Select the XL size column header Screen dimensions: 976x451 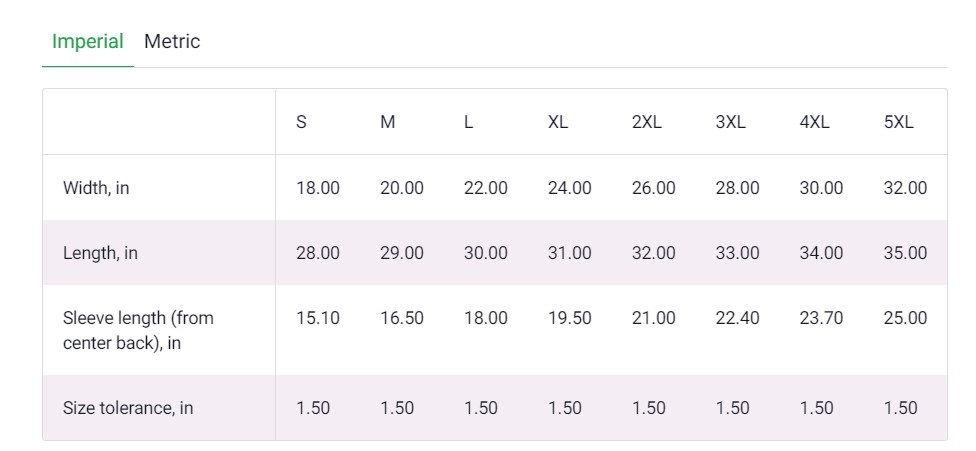click(x=558, y=123)
